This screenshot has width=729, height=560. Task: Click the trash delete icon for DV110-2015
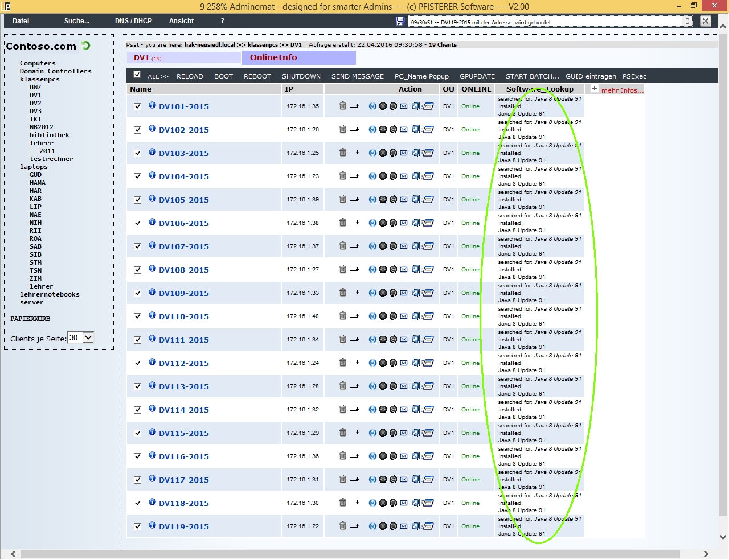342,316
